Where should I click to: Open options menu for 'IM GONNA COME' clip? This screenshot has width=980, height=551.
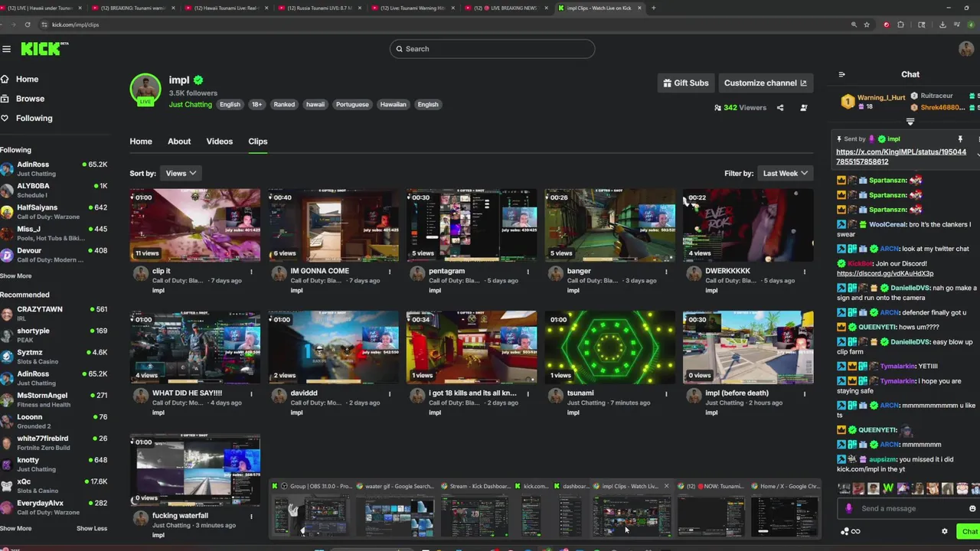(x=390, y=272)
